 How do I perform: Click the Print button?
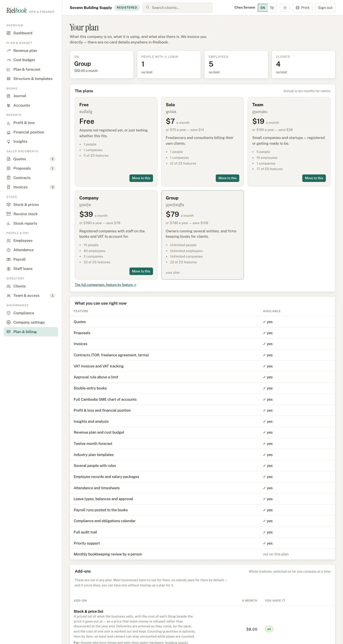[302, 8]
